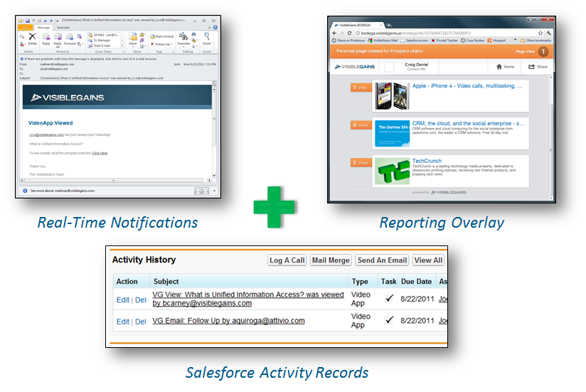This screenshot has height=392, width=586.
Task: Click the Outlook blue Help question-mark icon
Action: [x=215, y=27]
